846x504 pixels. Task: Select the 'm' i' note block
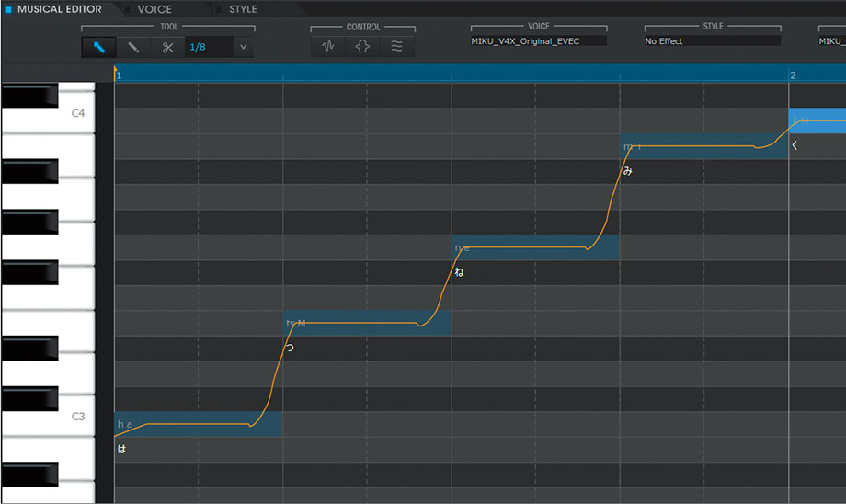(704, 146)
